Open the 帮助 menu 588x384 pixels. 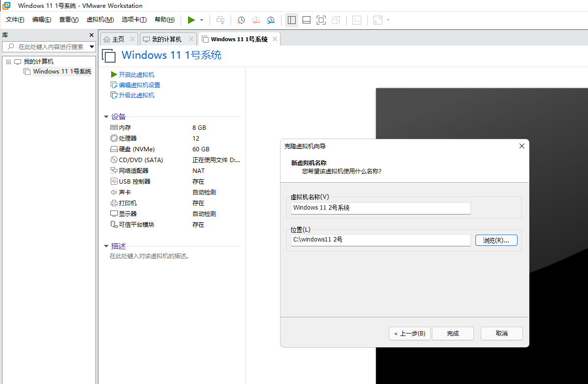(165, 20)
